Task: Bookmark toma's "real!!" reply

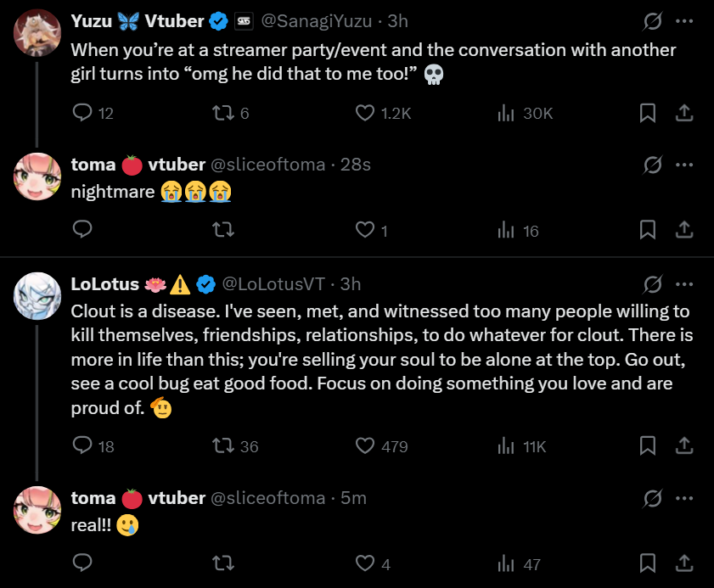Action: pos(647,563)
